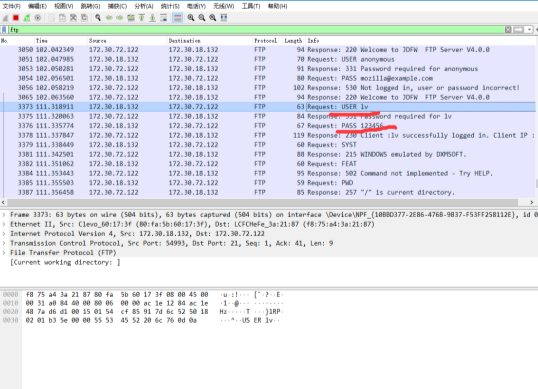The height and width of the screenshot is (389, 538).
Task: Clear the ftp display filter
Action: point(508,30)
